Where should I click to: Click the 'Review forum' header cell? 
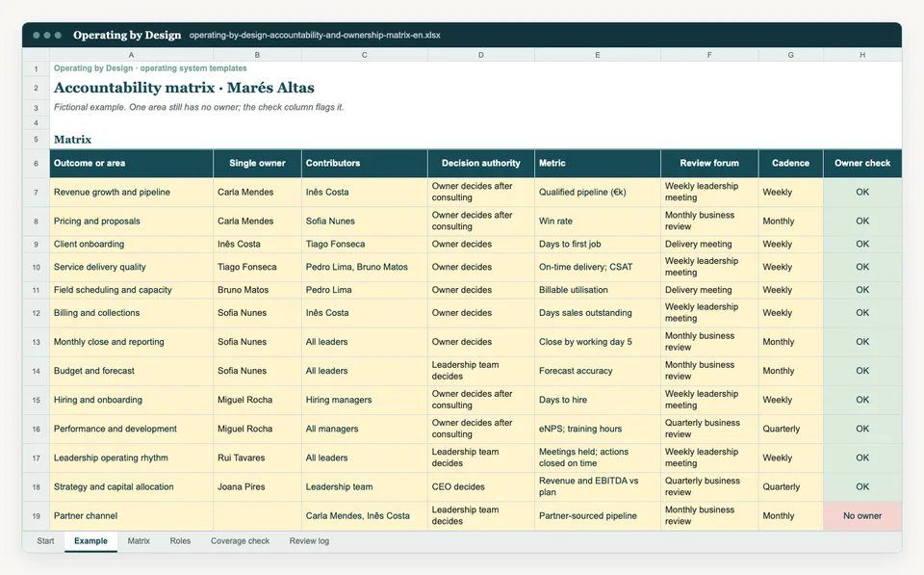click(x=709, y=164)
